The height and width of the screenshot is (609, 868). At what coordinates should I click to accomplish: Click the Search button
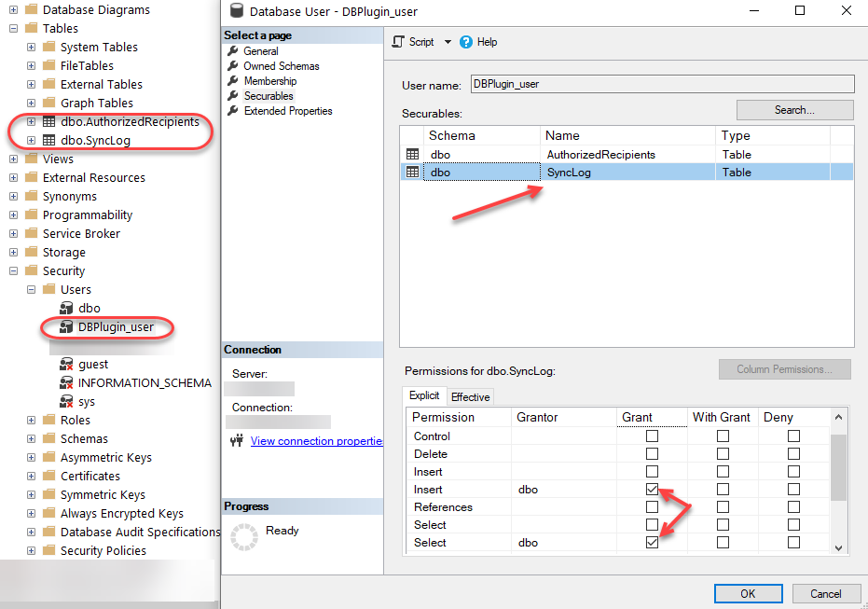coord(794,109)
